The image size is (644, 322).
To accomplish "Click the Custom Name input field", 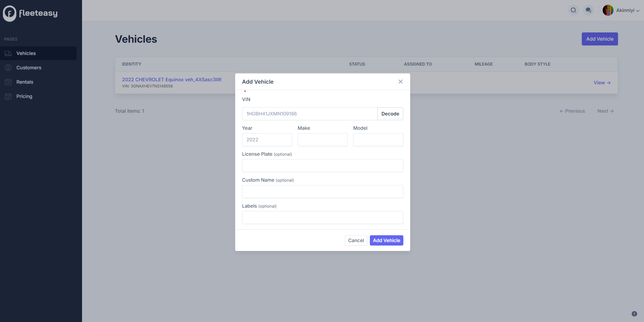I will coord(323,192).
